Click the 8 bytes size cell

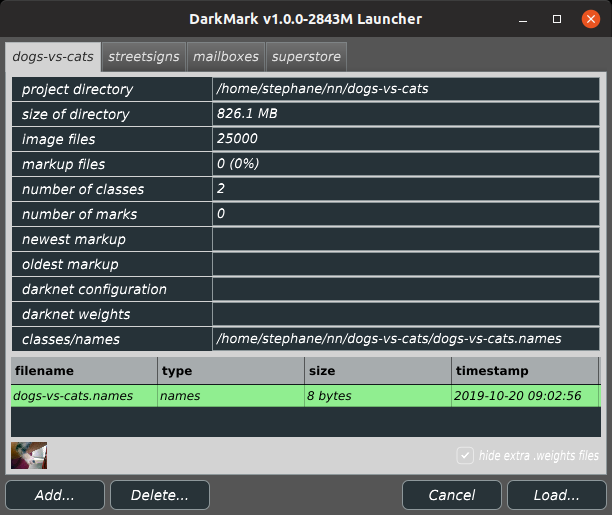point(378,396)
